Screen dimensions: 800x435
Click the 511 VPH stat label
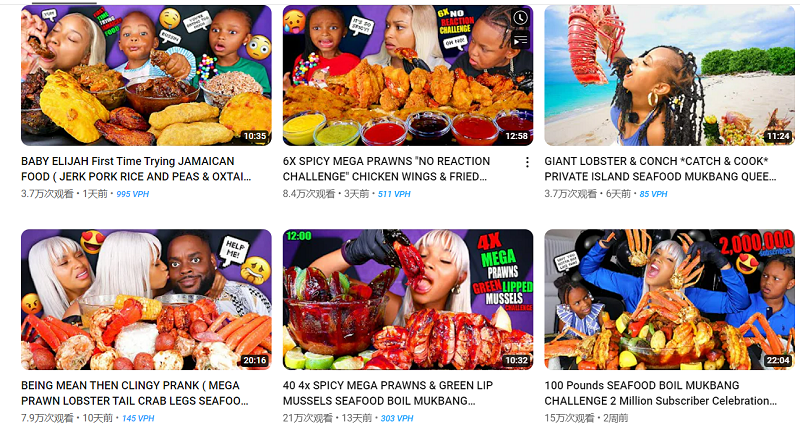(x=394, y=194)
